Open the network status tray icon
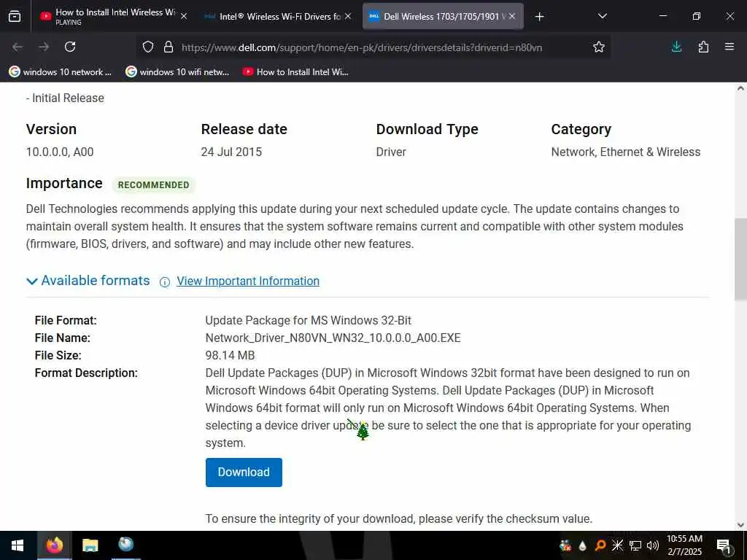The width and height of the screenshot is (747, 560). [x=635, y=545]
